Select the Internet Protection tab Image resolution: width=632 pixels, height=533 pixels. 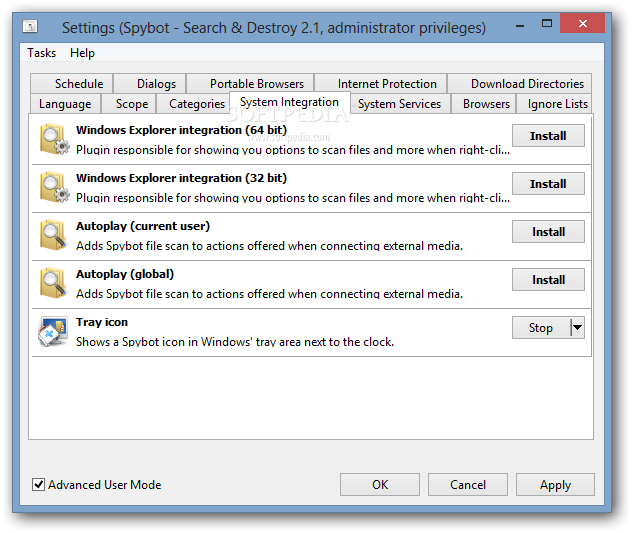click(x=380, y=83)
